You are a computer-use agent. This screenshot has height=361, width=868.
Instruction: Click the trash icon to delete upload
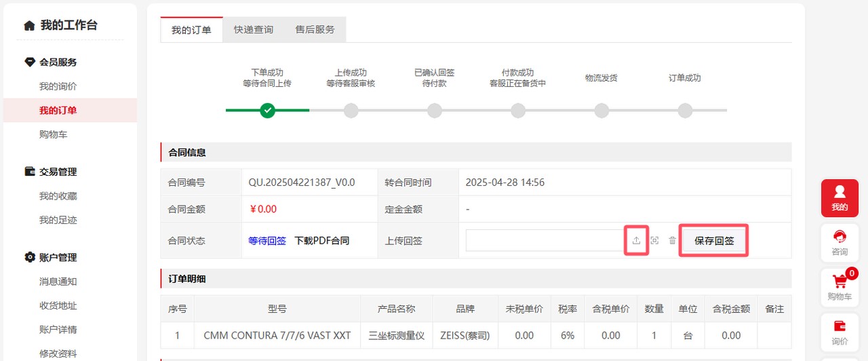(x=672, y=240)
